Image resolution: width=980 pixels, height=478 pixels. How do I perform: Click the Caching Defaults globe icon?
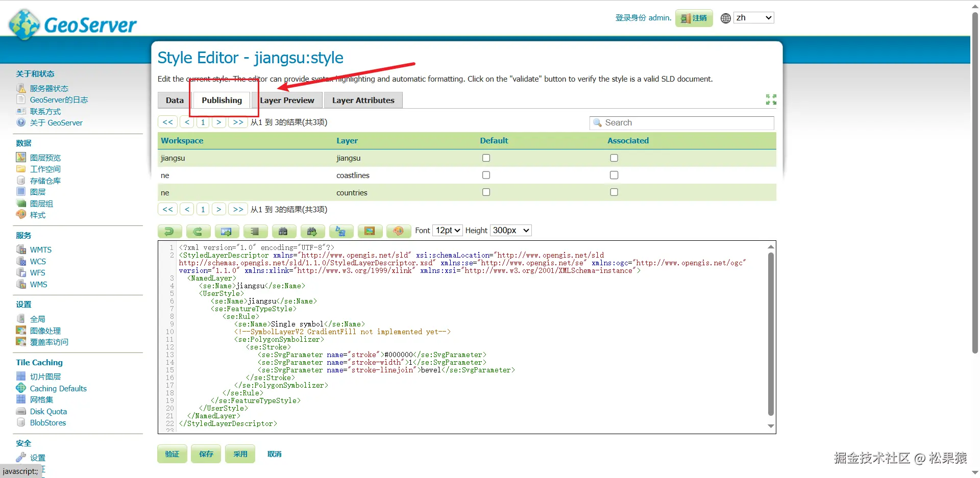pos(21,388)
